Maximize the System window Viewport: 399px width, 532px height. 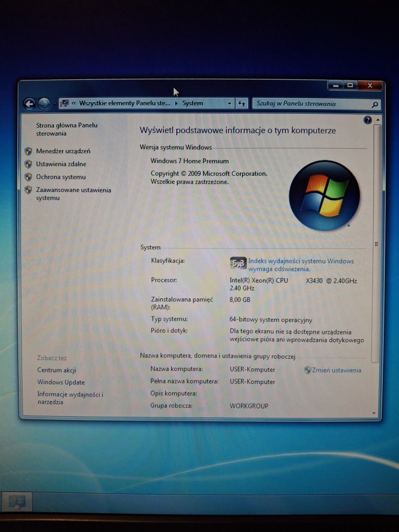click(350, 85)
